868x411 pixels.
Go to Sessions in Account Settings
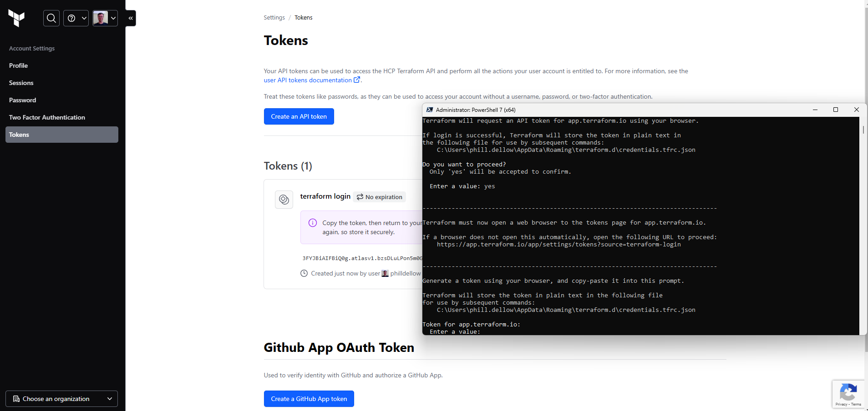point(62,83)
